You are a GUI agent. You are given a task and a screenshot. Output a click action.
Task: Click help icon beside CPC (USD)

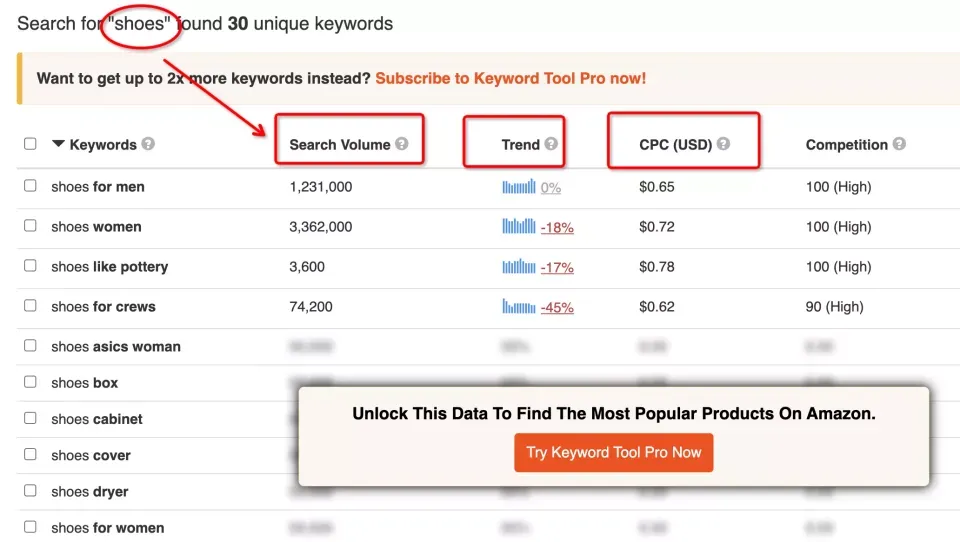pyautogui.click(x=723, y=144)
